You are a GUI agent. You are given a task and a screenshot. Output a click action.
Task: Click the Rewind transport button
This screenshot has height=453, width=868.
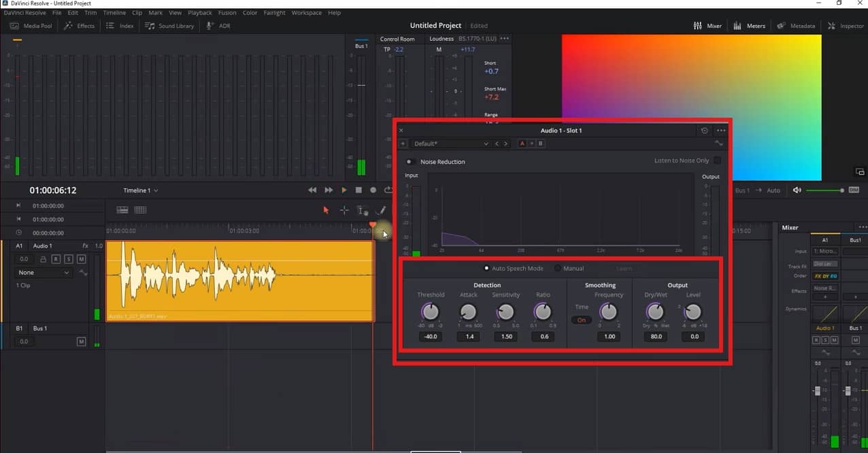coord(312,190)
